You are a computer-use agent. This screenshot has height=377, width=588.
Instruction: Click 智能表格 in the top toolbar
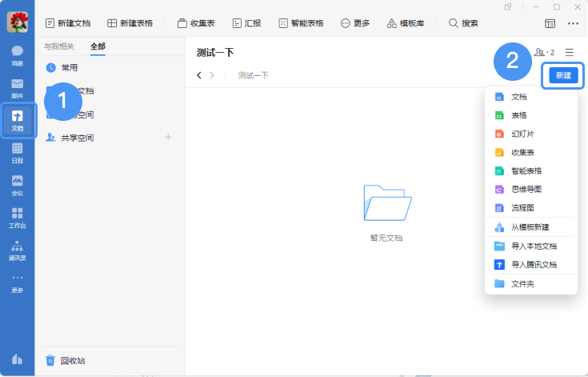point(301,23)
